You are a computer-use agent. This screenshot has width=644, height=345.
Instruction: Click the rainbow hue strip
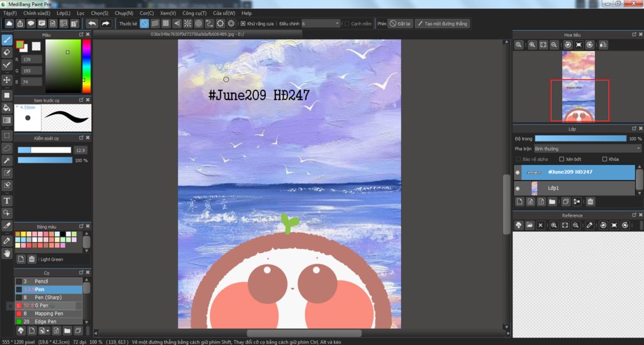click(86, 66)
